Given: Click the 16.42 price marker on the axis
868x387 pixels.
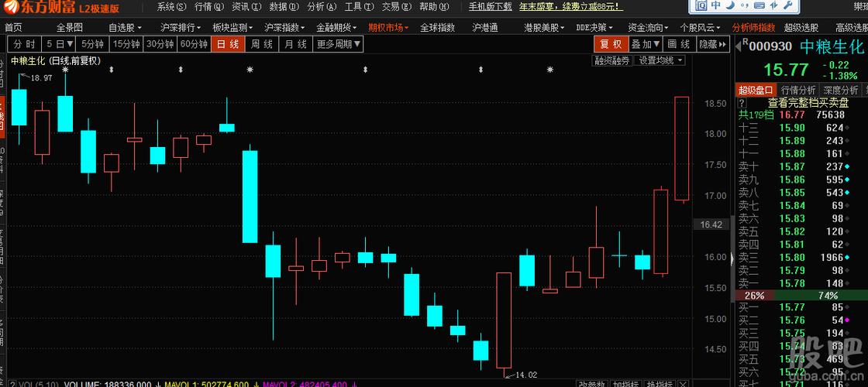Looking at the screenshot, I should point(711,224).
